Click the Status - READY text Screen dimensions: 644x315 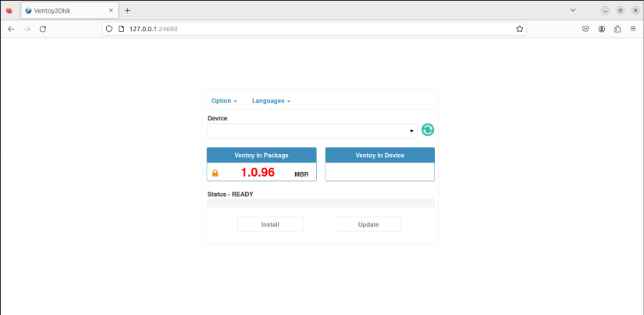point(230,194)
